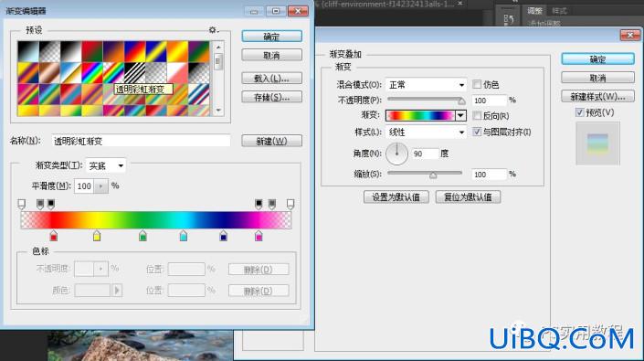Click the 存储(S)... save button
Screen dimensions: 644x361
(272, 97)
